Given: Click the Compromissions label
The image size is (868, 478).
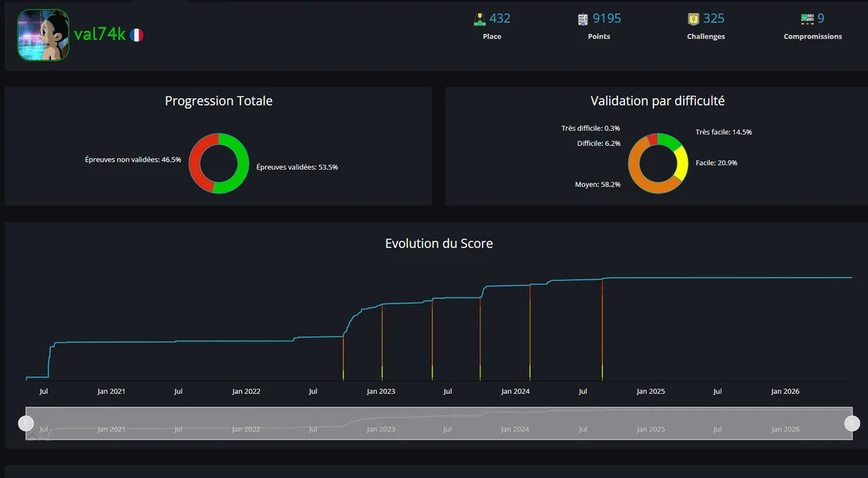Looking at the screenshot, I should [x=812, y=36].
